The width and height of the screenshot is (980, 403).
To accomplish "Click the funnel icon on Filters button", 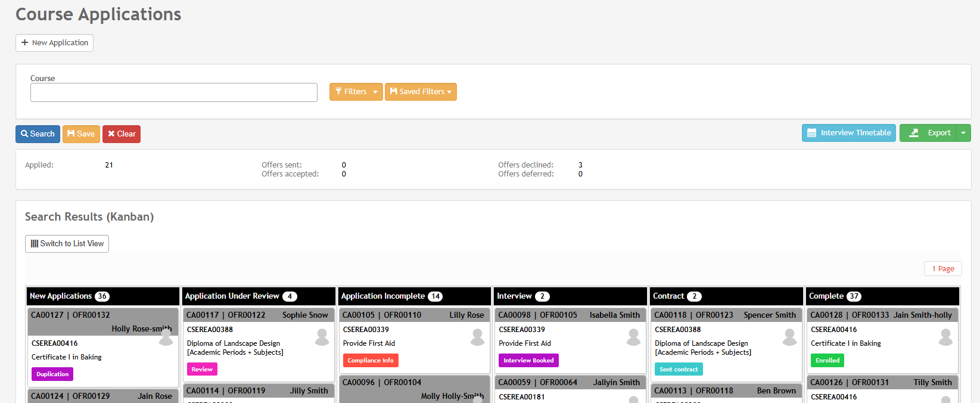I will 338,92.
